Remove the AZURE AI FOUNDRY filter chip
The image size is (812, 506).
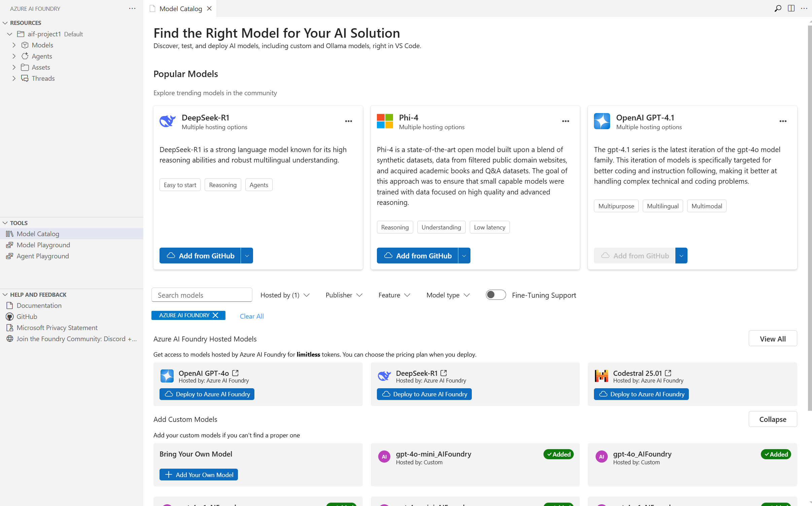coord(216,315)
